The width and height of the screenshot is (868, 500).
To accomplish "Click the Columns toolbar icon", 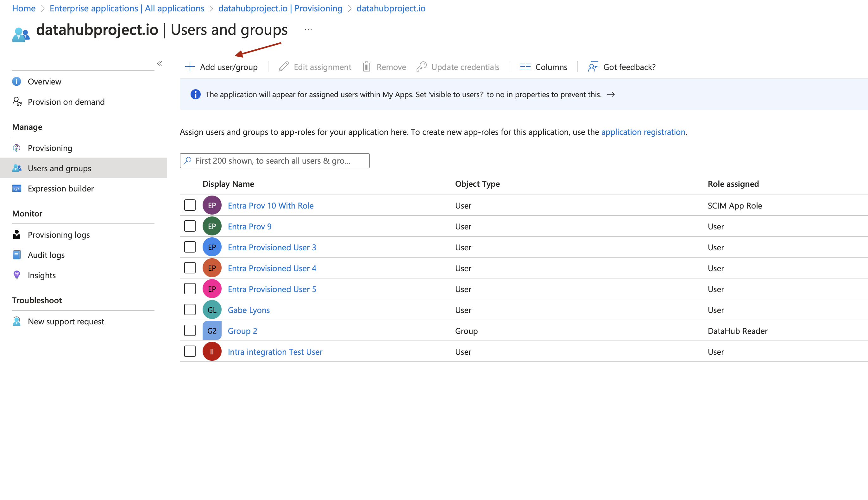I will [x=525, y=67].
